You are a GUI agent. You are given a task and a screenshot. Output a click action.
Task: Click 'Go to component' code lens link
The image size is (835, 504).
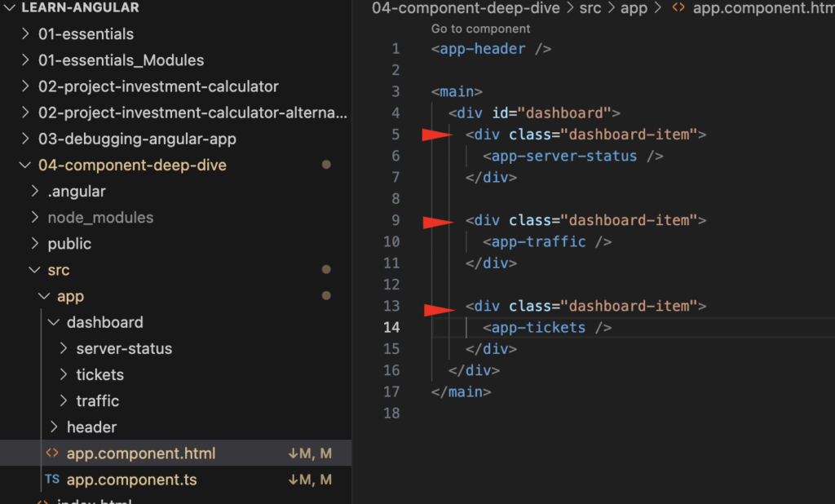tap(480, 29)
